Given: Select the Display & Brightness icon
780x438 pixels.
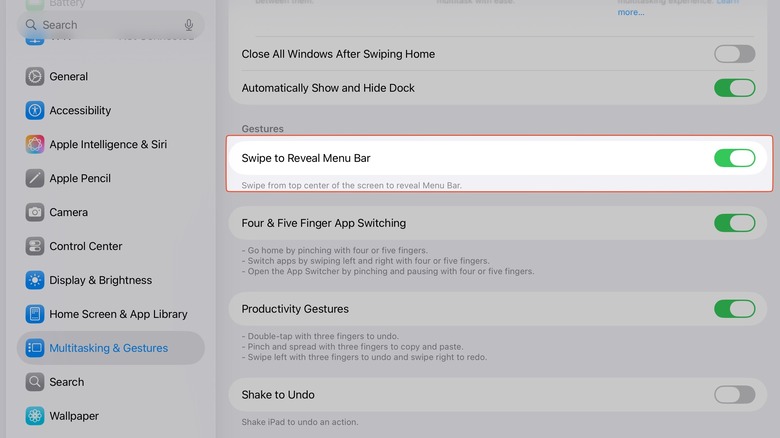Looking at the screenshot, I should 35,280.
